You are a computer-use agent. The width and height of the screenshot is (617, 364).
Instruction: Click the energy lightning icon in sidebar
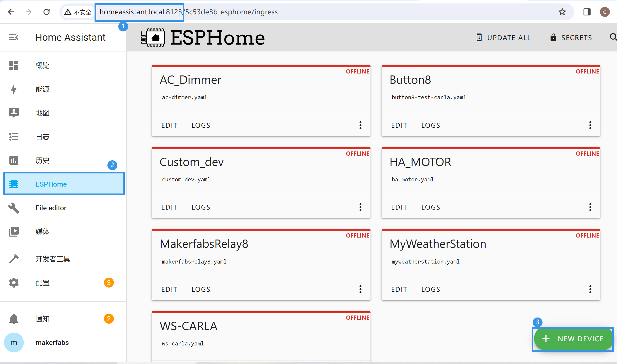tap(14, 89)
